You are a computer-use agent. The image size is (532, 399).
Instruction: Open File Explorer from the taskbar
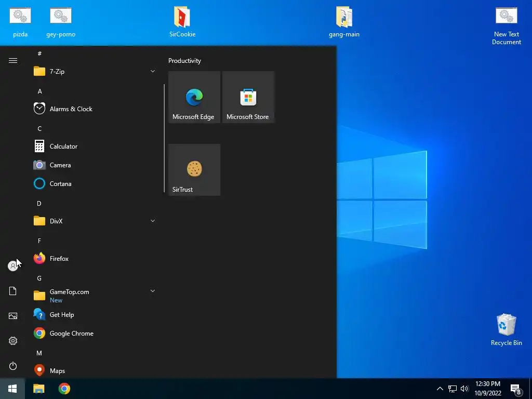tap(38, 389)
